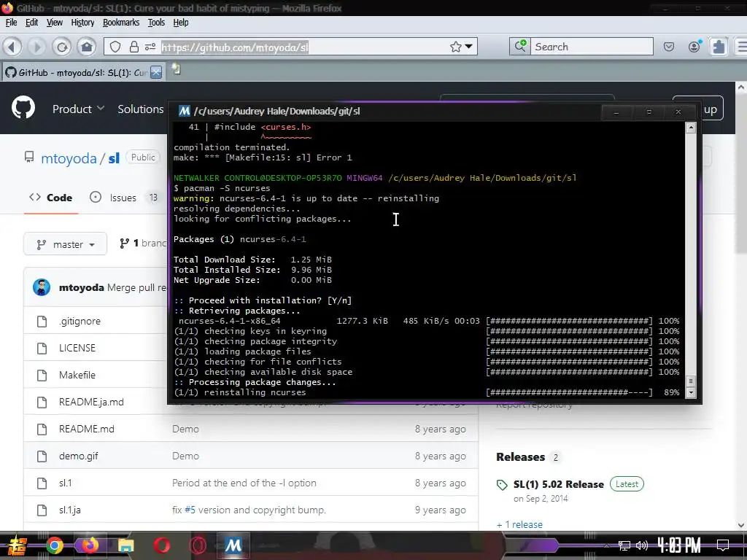Viewport: 747px width, 560px height.
Task: Open the .gitignore file
Action: click(x=80, y=322)
